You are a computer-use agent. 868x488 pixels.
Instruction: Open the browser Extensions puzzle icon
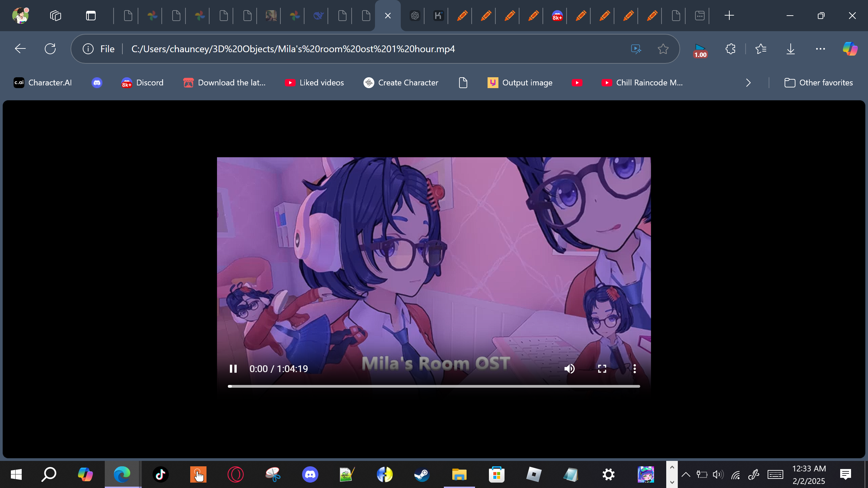[730, 49]
